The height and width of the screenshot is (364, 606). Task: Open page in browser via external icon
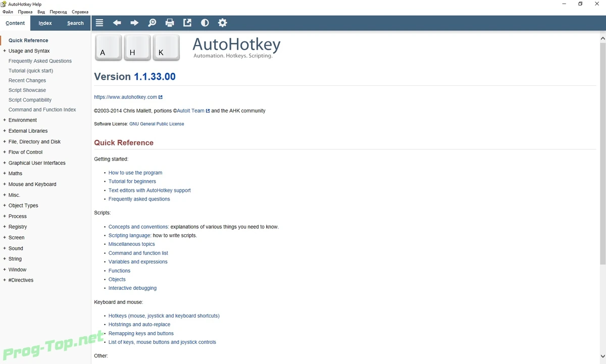187,23
